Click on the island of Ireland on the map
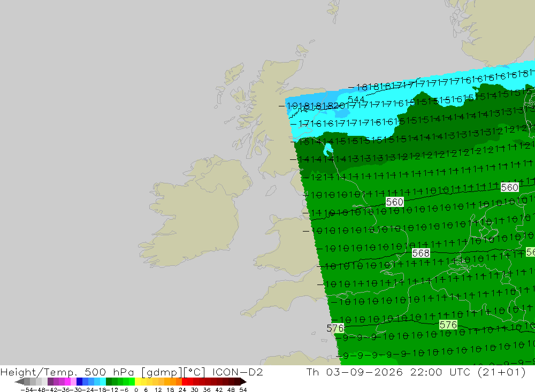535x392 pixels. point(195,212)
